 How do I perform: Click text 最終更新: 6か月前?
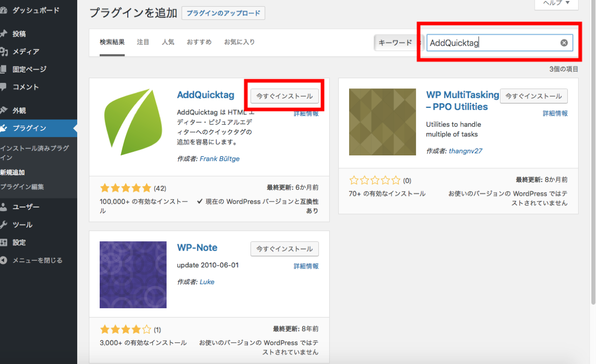293,187
